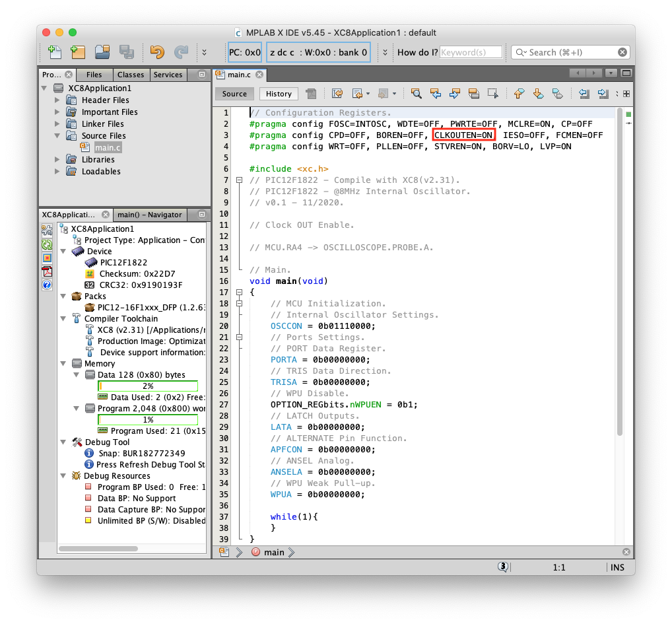Switch editor to Source view
This screenshot has width=672, height=624.
click(x=234, y=94)
